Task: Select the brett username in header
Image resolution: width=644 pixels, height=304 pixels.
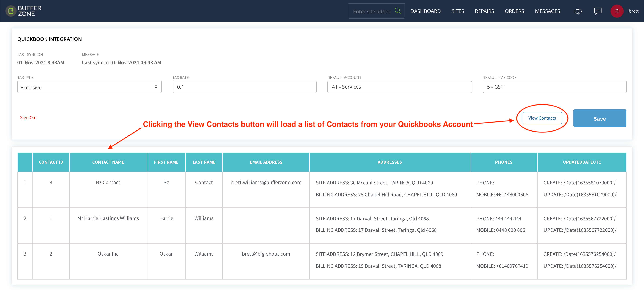Action: pyautogui.click(x=633, y=11)
